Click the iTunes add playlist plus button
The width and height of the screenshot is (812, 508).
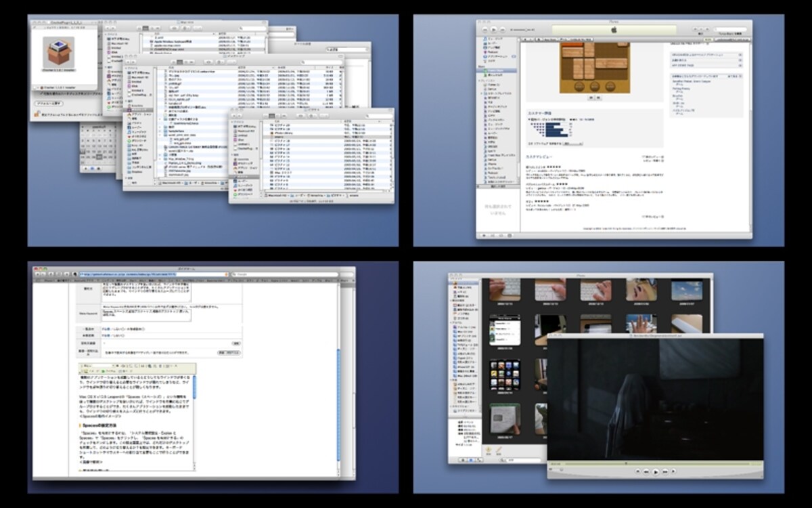click(x=484, y=235)
